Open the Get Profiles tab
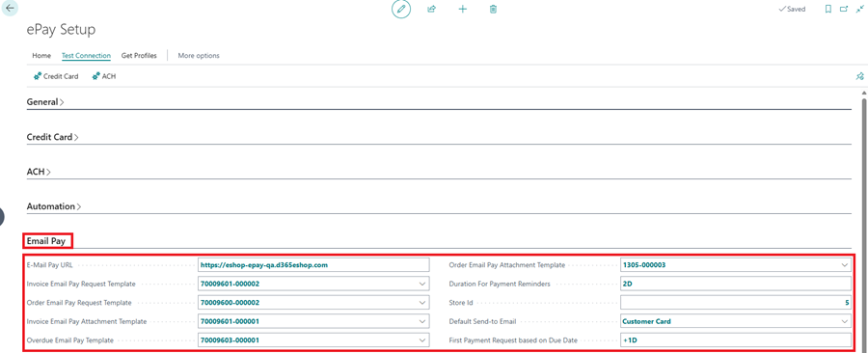The width and height of the screenshot is (868, 353). (x=139, y=56)
